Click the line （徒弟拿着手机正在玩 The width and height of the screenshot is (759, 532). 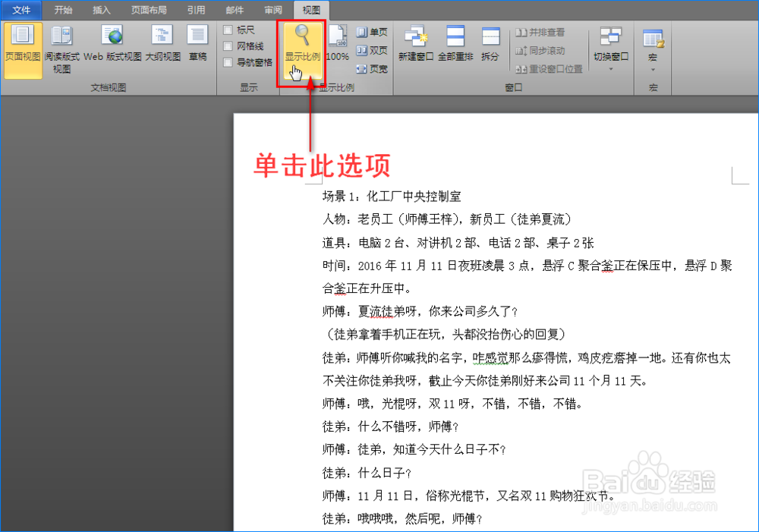coord(444,335)
